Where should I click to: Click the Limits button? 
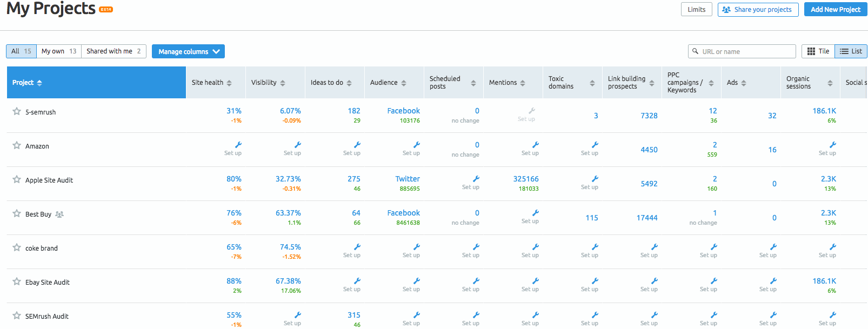click(x=697, y=10)
